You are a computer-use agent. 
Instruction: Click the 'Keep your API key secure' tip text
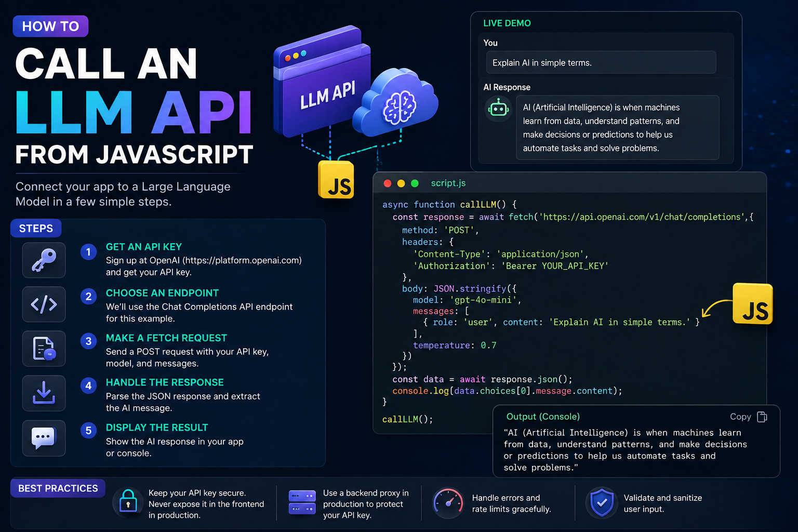click(206, 504)
